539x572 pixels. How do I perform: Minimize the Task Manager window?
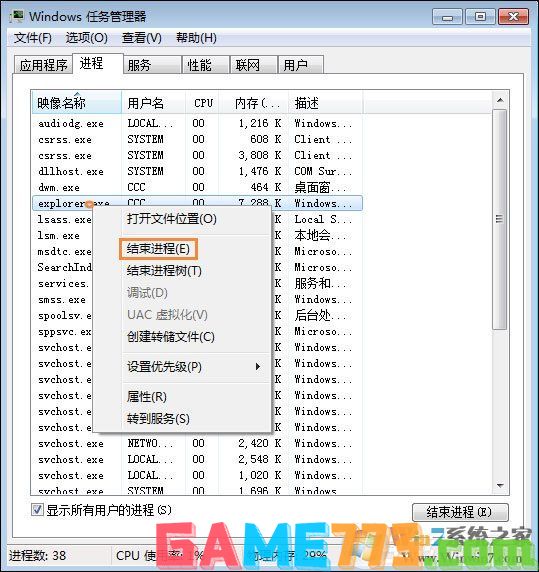pyautogui.click(x=447, y=17)
